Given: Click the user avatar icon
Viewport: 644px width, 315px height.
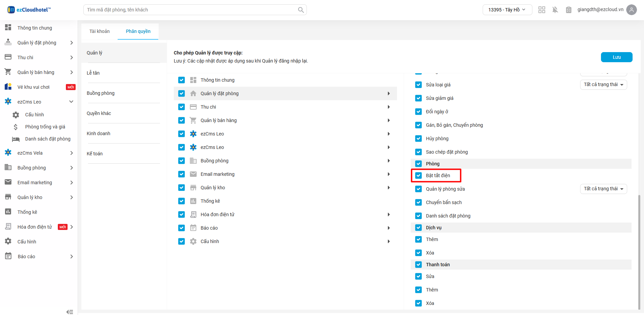Looking at the screenshot, I should pyautogui.click(x=632, y=10).
